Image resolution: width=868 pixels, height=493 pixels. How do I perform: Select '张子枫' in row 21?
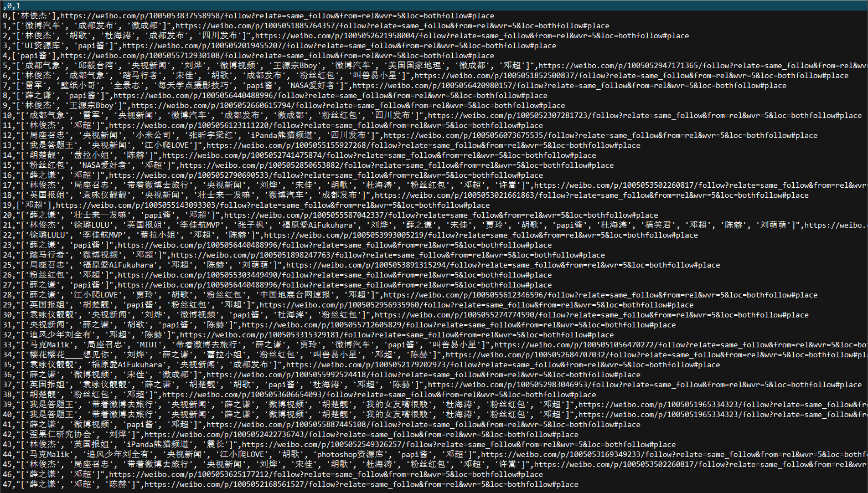251,225
